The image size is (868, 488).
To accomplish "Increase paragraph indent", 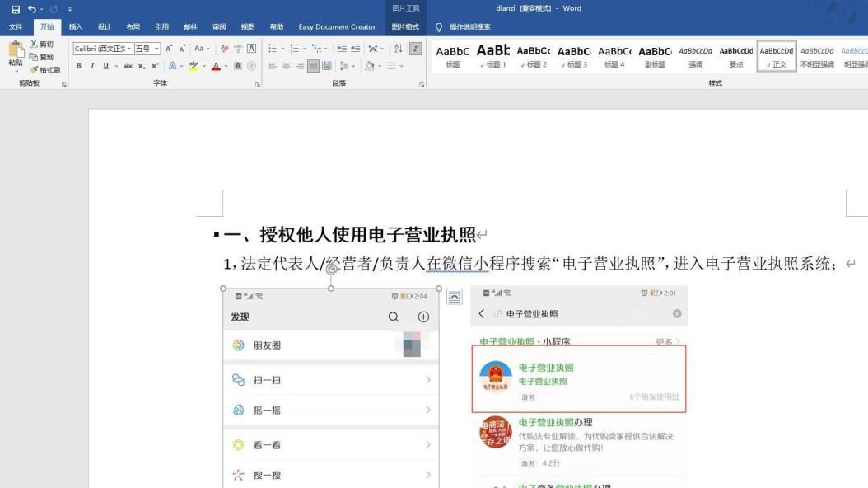I will tap(356, 49).
